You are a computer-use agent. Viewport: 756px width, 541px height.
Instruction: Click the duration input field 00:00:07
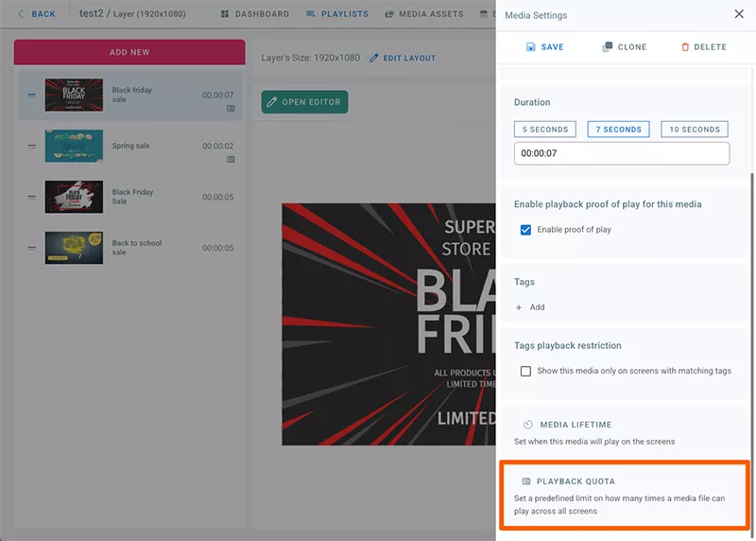tap(622, 153)
